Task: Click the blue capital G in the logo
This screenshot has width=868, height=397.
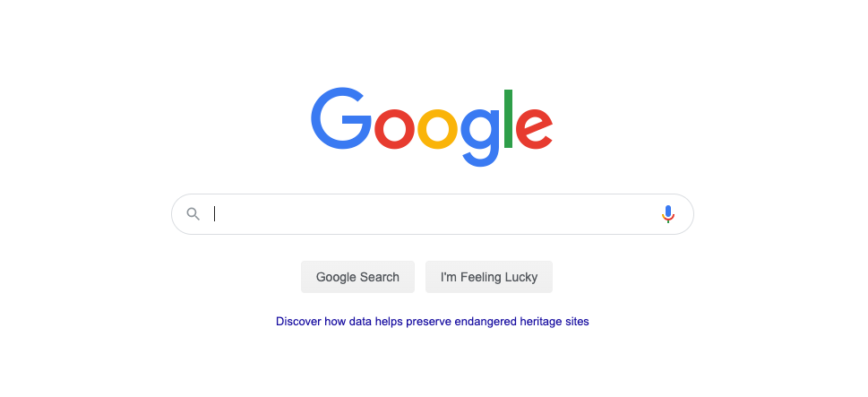Action: pyautogui.click(x=341, y=118)
